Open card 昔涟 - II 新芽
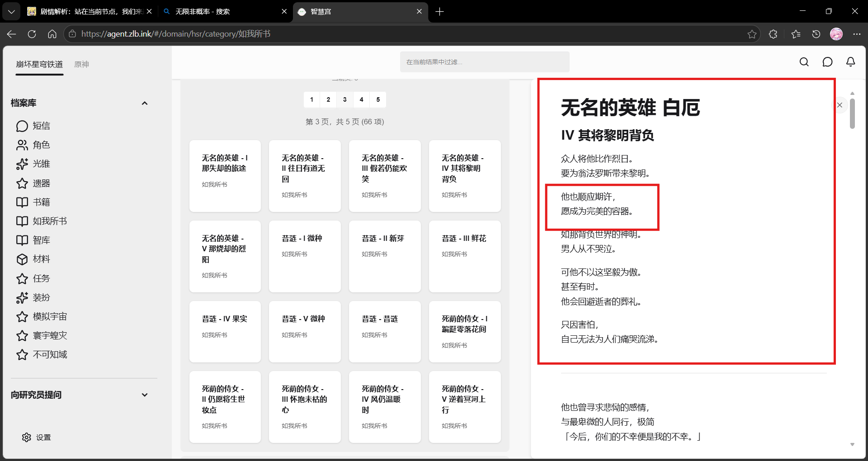Viewport: 868px width, 461px height. [385, 256]
